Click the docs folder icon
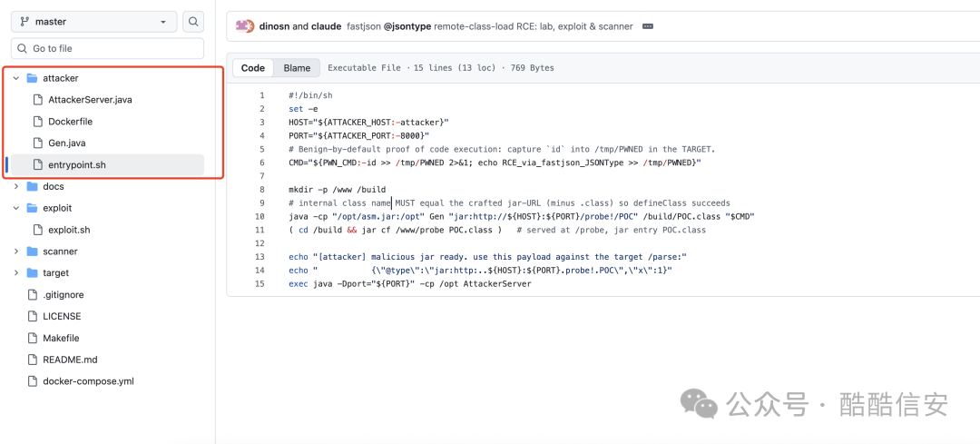Screen dimensions: 980x444 [32, 186]
